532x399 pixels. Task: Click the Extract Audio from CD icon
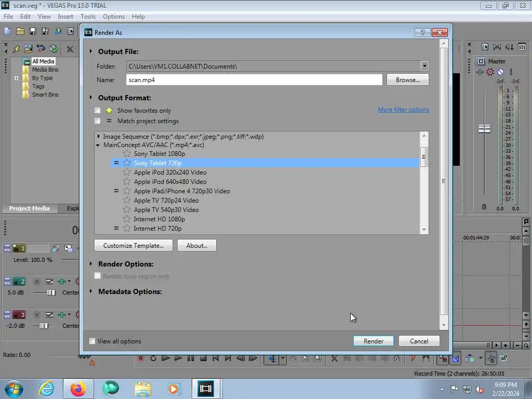click(54, 49)
